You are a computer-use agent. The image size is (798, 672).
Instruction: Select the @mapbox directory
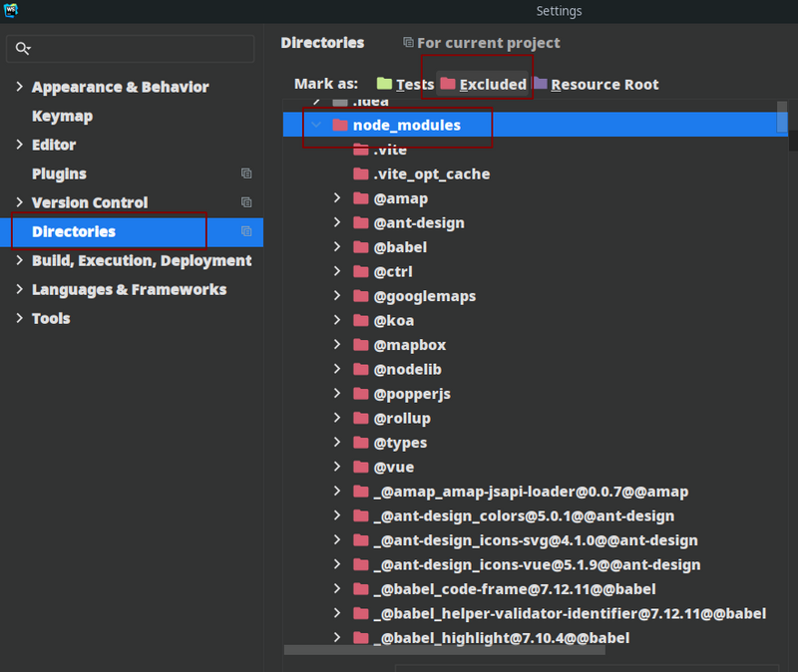coord(410,345)
